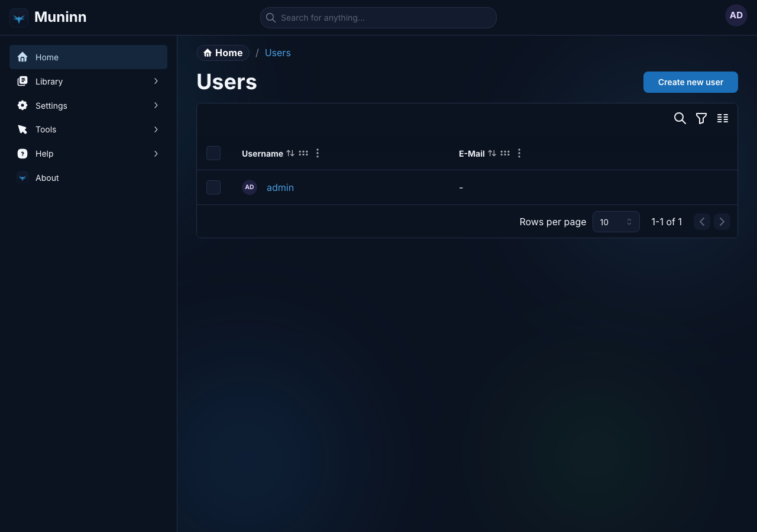The width and height of the screenshot is (757, 532).
Task: Open the Tools sidebar item
Action: click(88, 129)
